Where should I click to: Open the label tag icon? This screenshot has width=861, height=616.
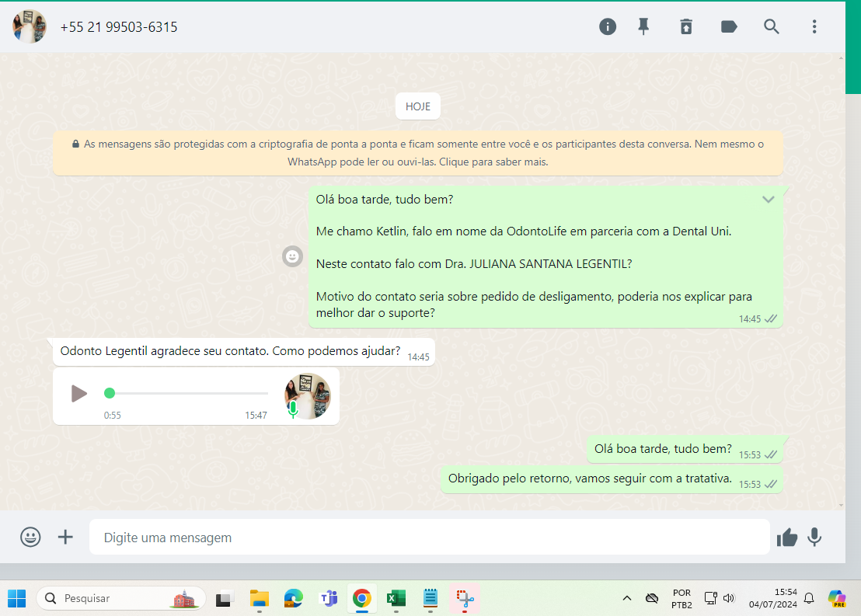click(x=729, y=27)
